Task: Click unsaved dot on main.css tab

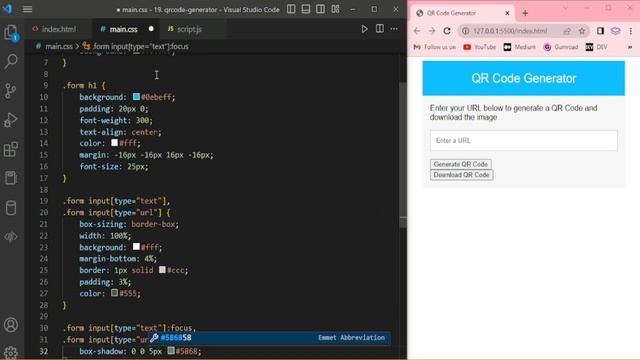Action: tap(151, 29)
